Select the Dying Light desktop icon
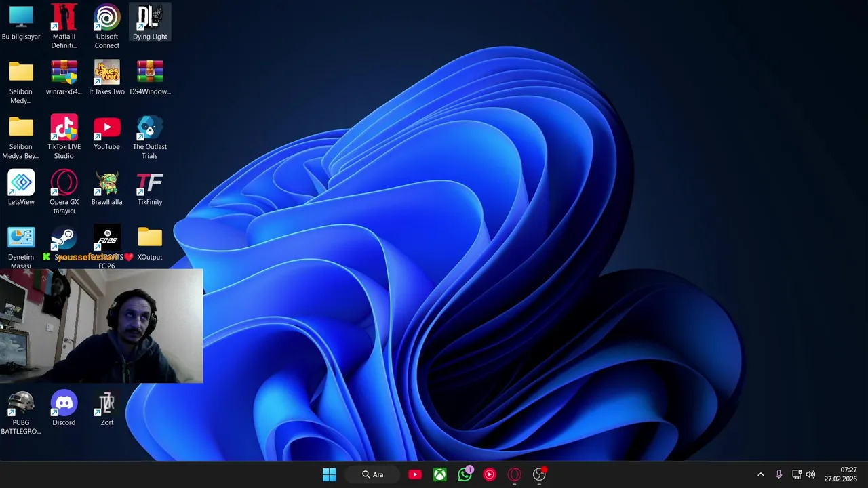The width and height of the screenshot is (868, 488). 150,22
